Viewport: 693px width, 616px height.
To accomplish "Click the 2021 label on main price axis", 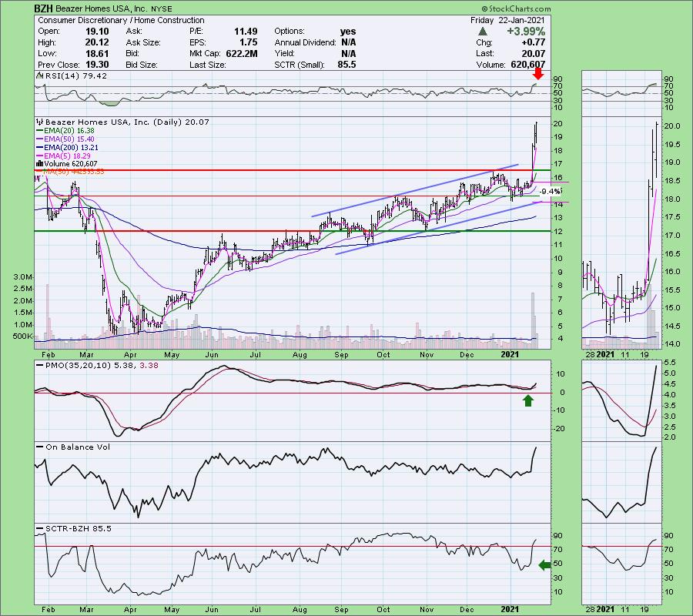I will (510, 354).
